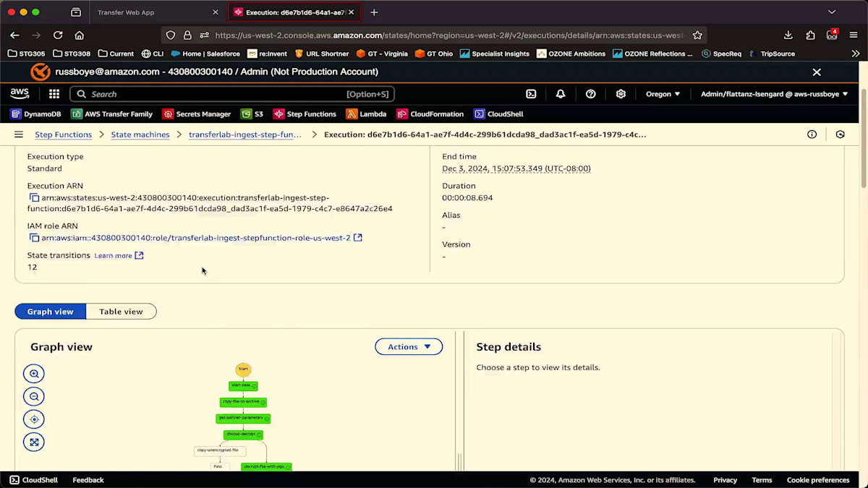The width and height of the screenshot is (868, 488).
Task: Open transferlab-ingest-step-fun breadcrumb link
Action: point(245,134)
